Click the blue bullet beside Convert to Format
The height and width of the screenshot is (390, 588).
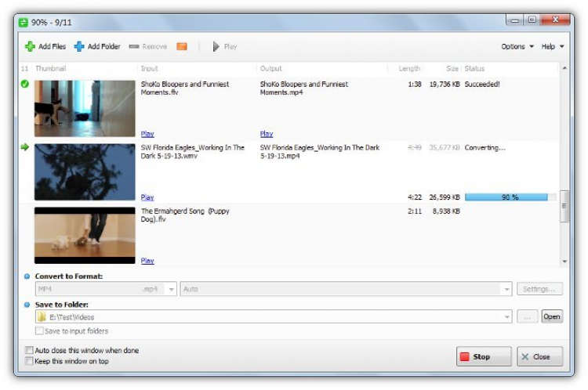[27, 276]
